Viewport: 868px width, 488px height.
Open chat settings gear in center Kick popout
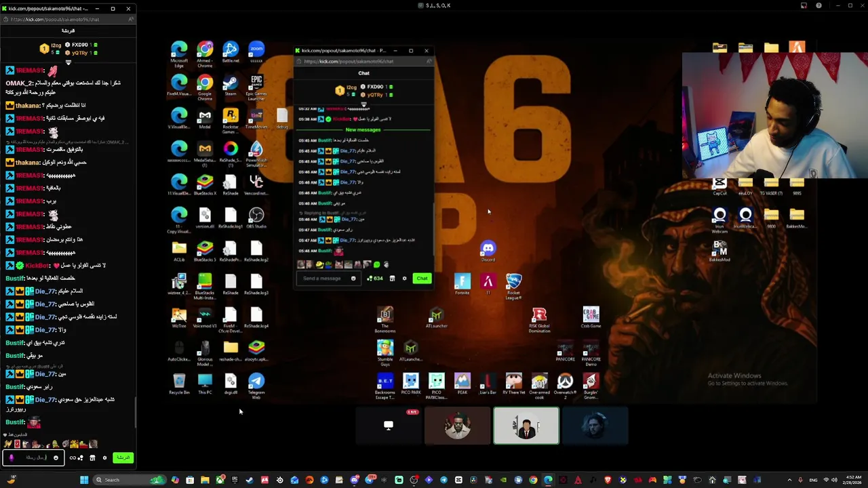tap(405, 279)
